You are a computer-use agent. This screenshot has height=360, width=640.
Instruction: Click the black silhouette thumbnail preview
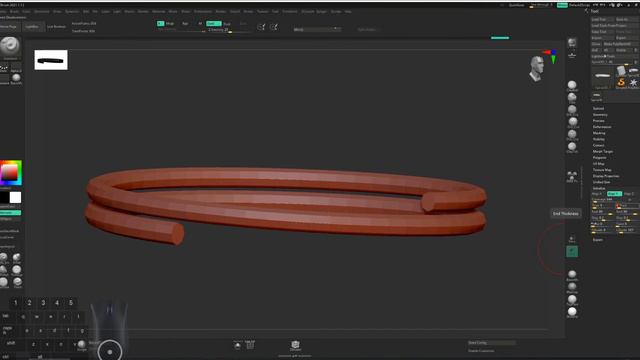tap(51, 60)
